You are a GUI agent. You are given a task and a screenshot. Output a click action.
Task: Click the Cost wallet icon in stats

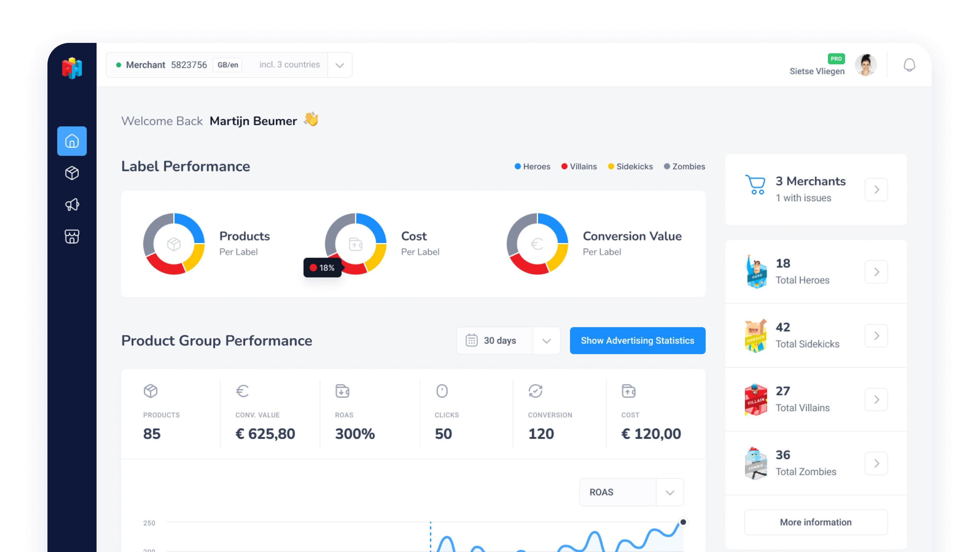[628, 391]
